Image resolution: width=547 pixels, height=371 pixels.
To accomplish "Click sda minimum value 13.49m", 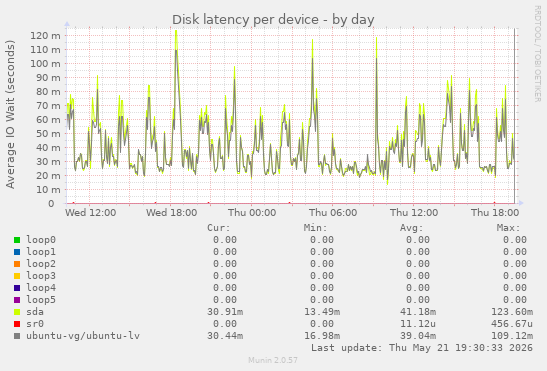I will pyautogui.click(x=322, y=312).
